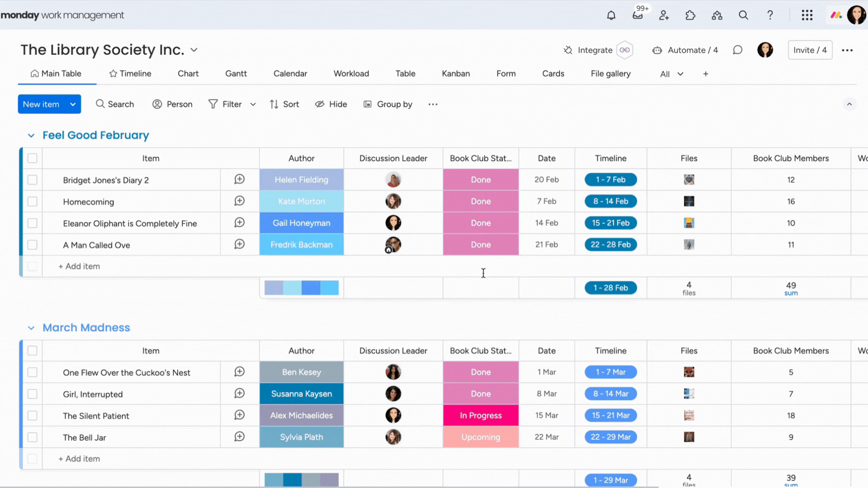Click the Invite / 4 button
Image resolution: width=868 pixels, height=488 pixels.
(x=810, y=50)
